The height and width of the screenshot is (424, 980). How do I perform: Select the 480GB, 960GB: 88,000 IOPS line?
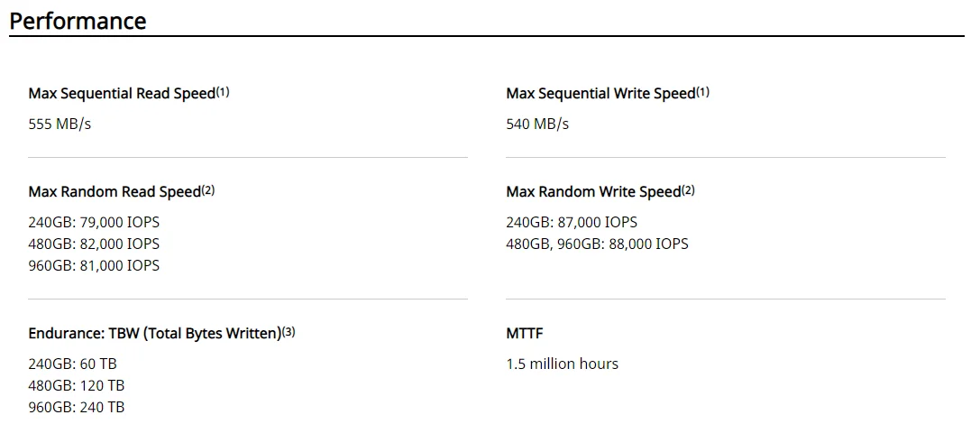(x=597, y=244)
